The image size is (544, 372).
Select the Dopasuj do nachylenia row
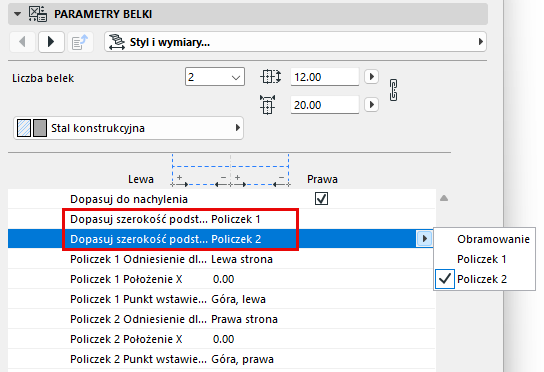221,199
